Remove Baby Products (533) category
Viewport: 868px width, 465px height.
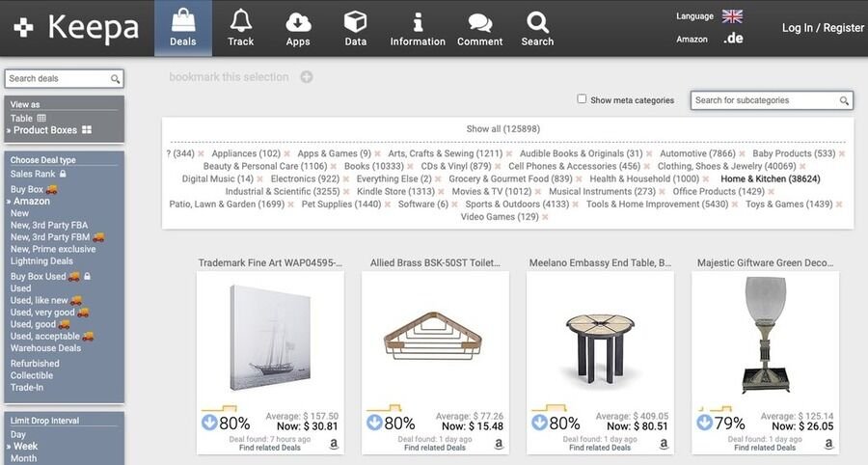click(841, 154)
